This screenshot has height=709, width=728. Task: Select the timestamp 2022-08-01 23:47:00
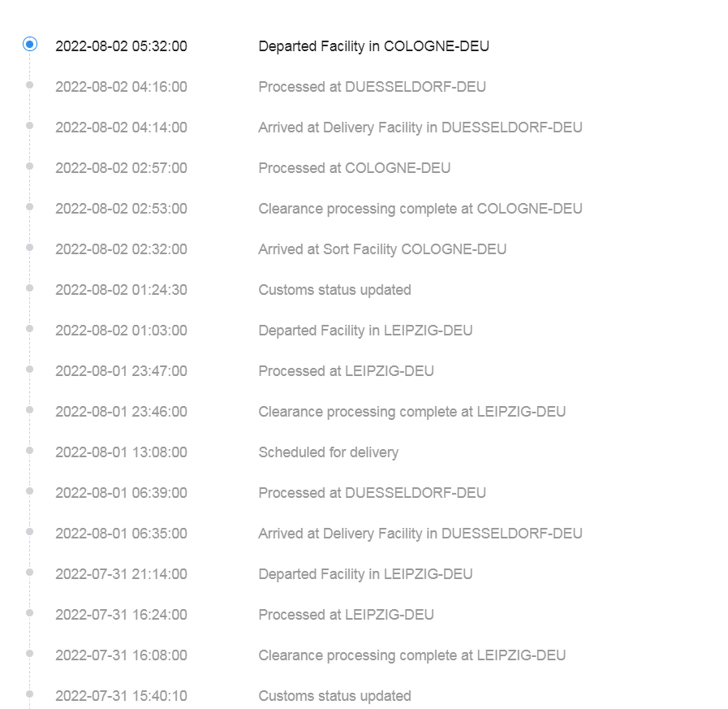pyautogui.click(x=121, y=371)
